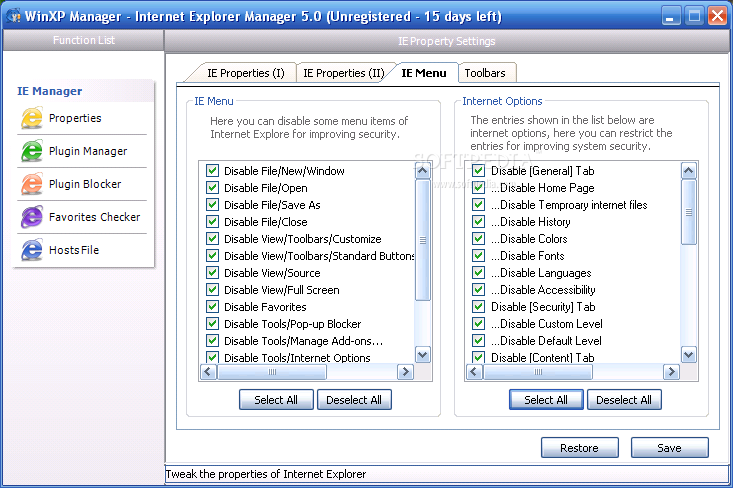Toggle Disable Tools/Manage Add-ons checkbox

click(x=212, y=340)
